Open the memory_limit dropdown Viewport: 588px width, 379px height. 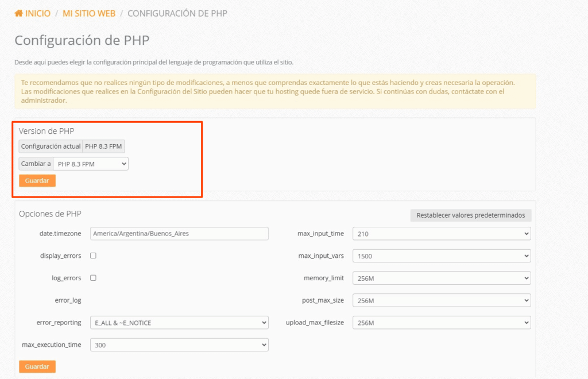tap(442, 278)
